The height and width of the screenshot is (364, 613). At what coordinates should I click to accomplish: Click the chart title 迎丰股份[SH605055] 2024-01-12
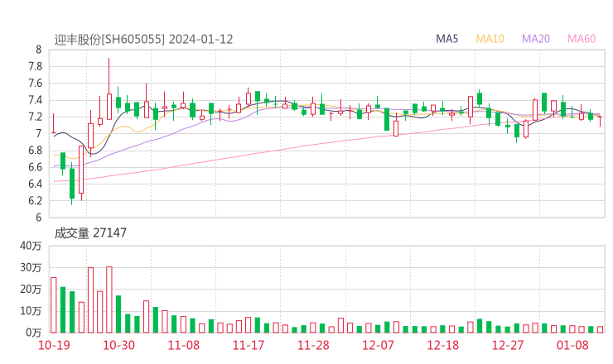coord(143,40)
